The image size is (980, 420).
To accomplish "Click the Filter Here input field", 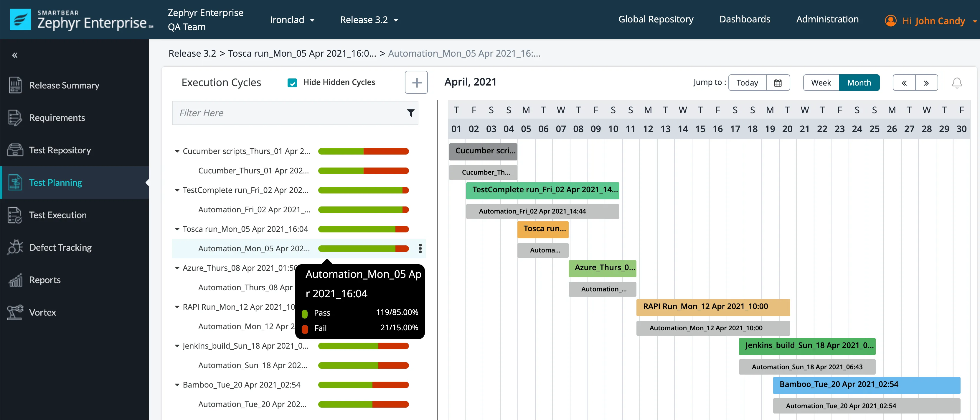I will pos(289,113).
